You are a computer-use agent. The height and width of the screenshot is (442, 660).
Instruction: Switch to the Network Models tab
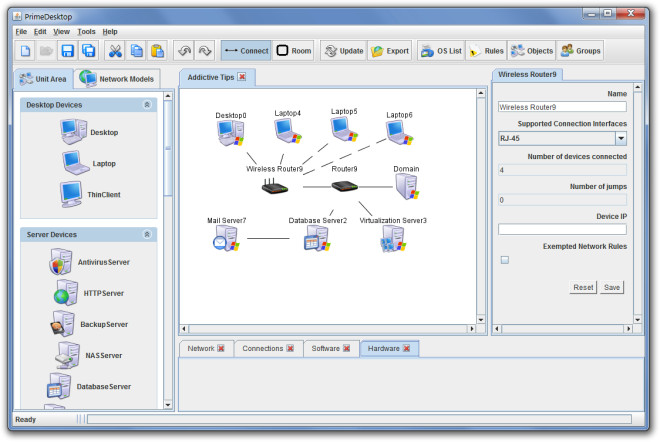click(x=117, y=79)
